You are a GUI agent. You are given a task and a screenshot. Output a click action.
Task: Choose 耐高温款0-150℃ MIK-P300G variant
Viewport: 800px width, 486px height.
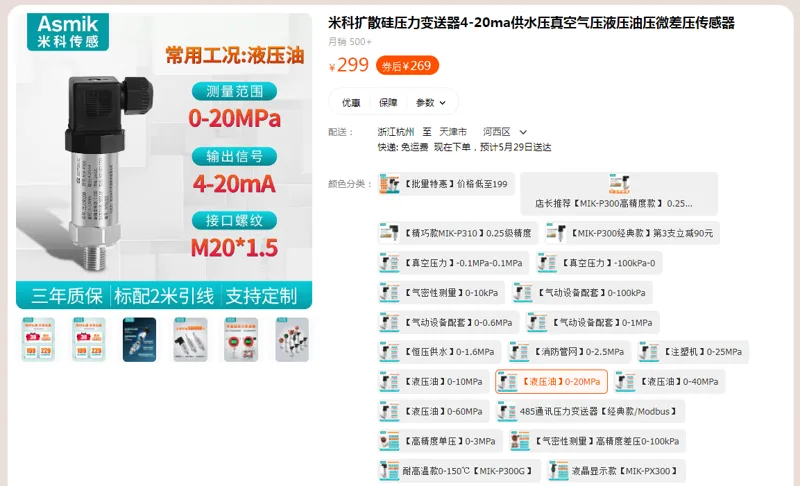(459, 471)
